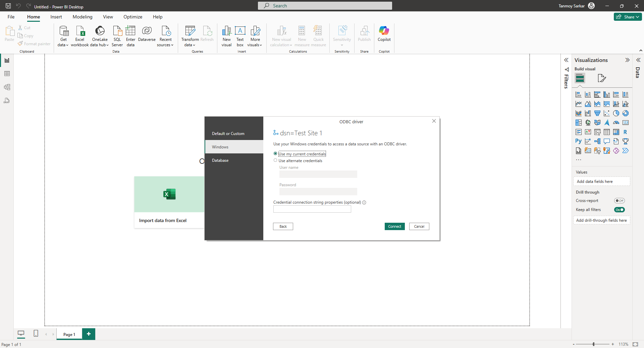Select the Python visual icon

pos(578,141)
